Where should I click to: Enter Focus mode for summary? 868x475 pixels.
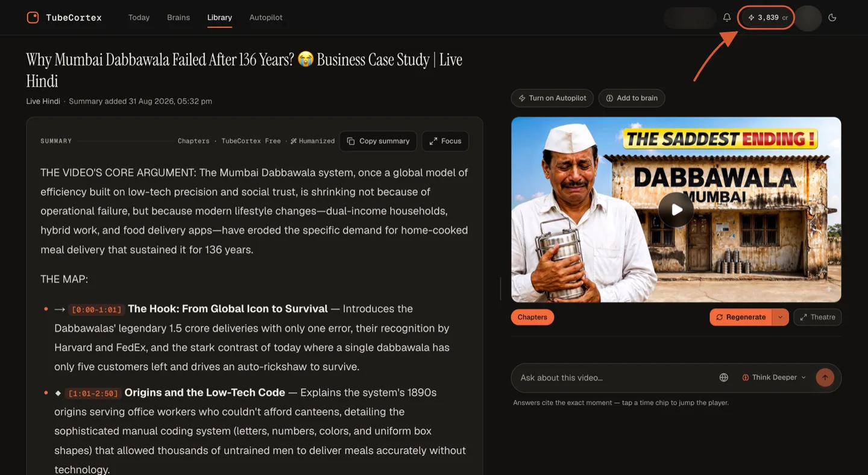pyautogui.click(x=445, y=141)
